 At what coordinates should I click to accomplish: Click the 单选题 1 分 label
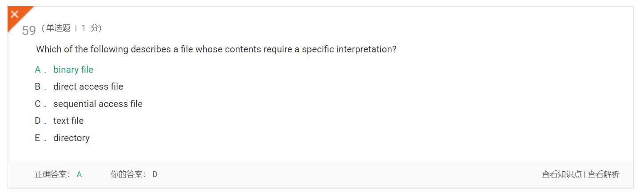(72, 28)
